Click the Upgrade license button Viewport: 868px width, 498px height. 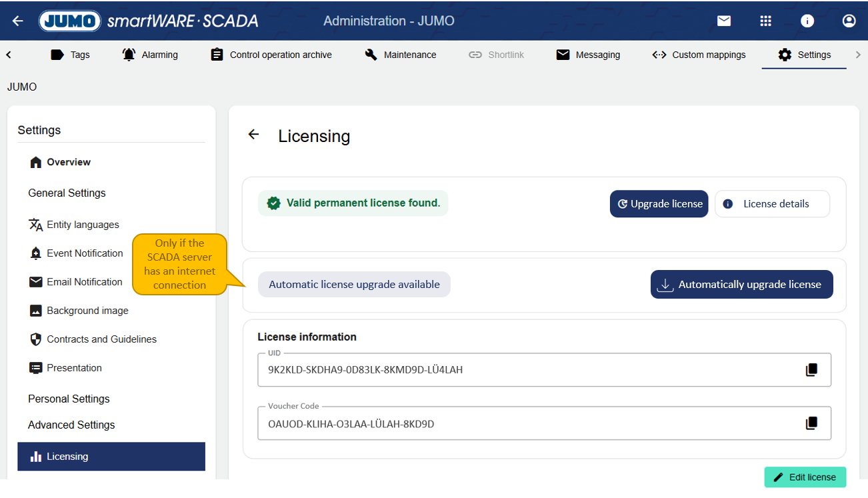tap(659, 204)
